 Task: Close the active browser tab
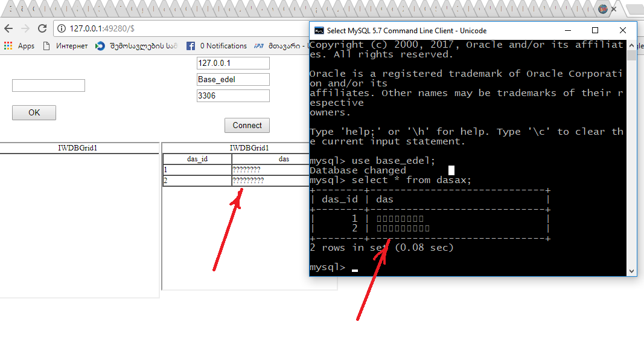tap(614, 9)
